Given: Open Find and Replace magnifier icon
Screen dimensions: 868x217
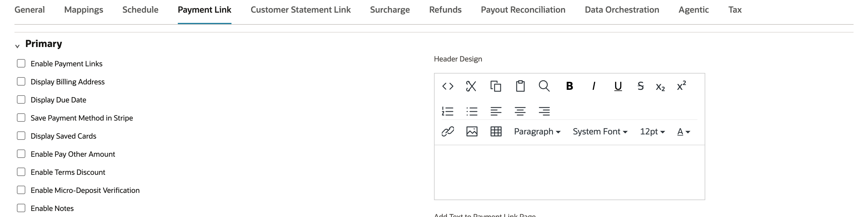Looking at the screenshot, I should (544, 86).
